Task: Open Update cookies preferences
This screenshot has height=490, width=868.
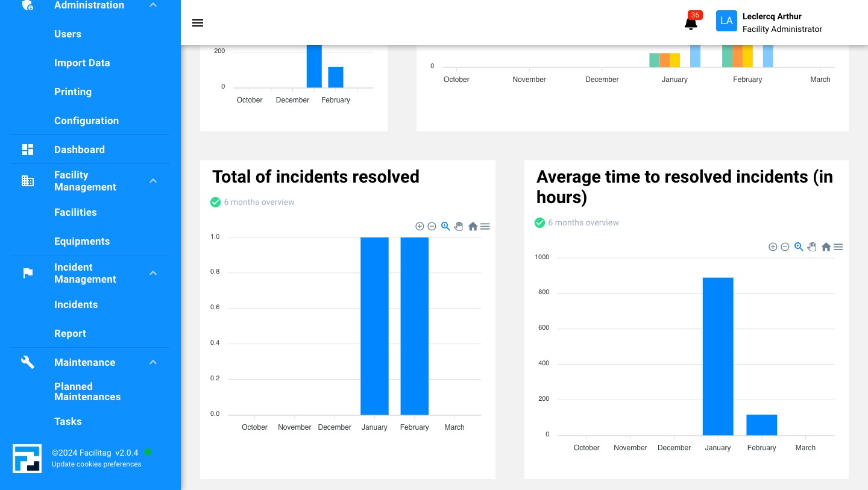Action: (x=96, y=464)
